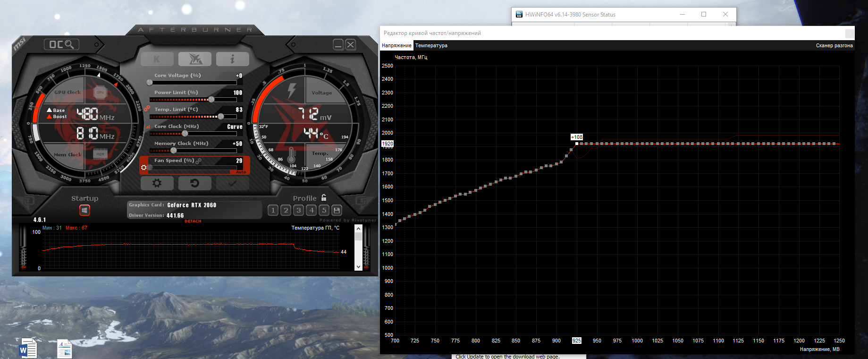Close the MSI Afterburner window
Screen dimensions: 868x359
[x=350, y=44]
